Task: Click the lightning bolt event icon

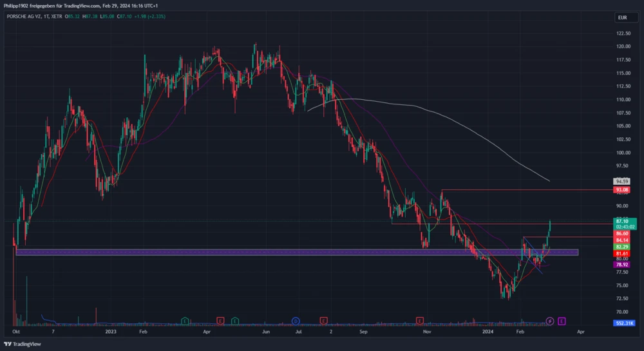Action: click(550, 320)
